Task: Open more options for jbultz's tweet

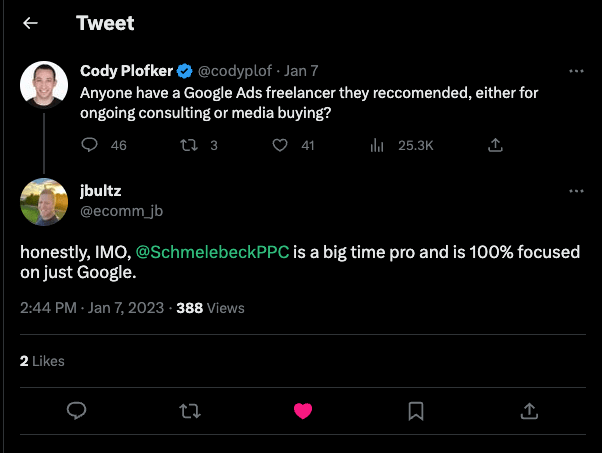Action: (576, 191)
